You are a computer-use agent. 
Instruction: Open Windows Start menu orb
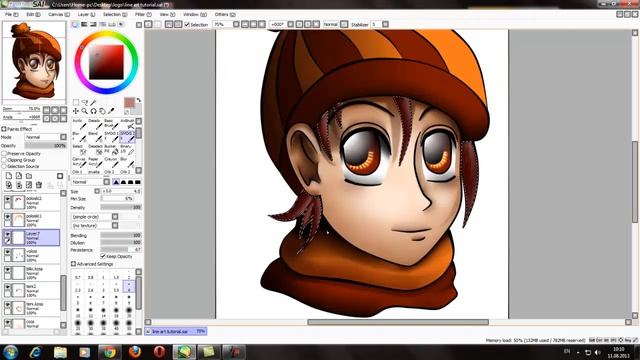(x=10, y=351)
